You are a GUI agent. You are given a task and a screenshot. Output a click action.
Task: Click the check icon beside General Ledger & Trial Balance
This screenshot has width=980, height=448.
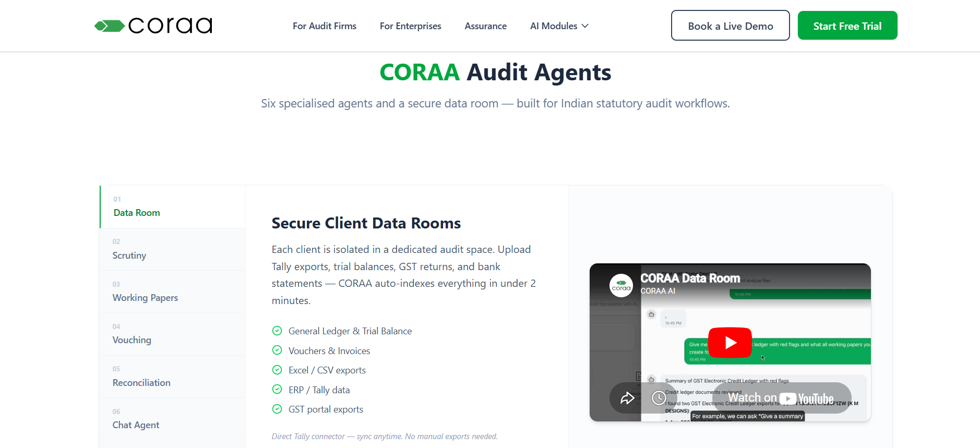point(277,331)
